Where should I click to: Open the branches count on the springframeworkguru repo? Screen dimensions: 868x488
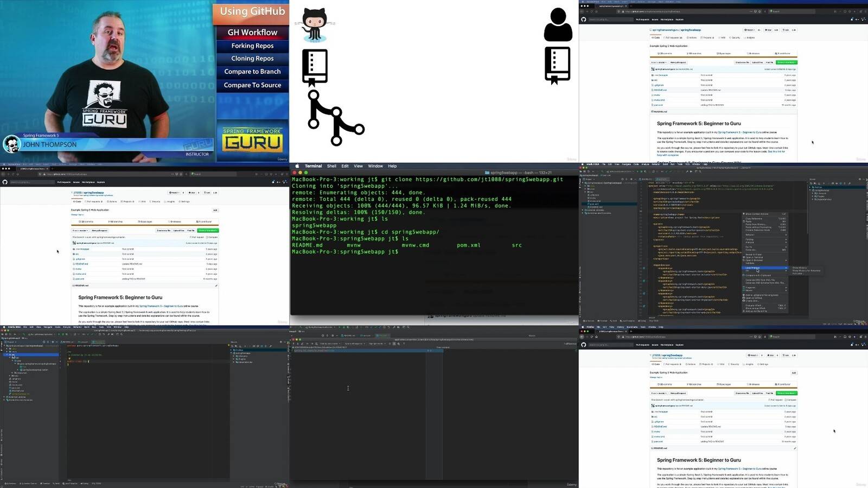694,54
